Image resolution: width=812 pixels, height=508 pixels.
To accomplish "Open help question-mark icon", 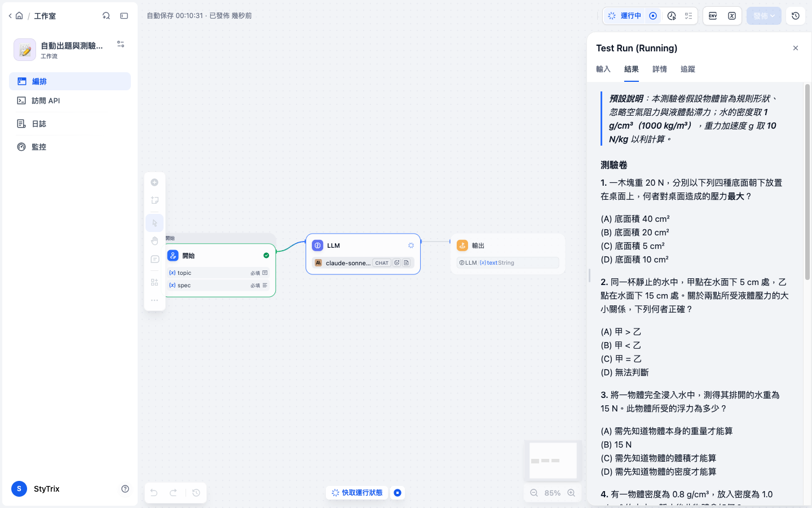I will pos(125,489).
